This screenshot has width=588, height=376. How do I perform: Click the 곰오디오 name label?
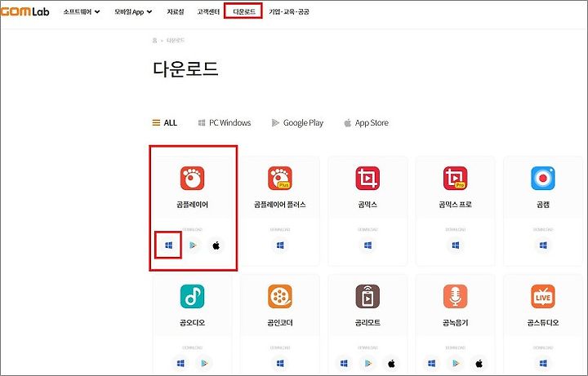click(193, 322)
